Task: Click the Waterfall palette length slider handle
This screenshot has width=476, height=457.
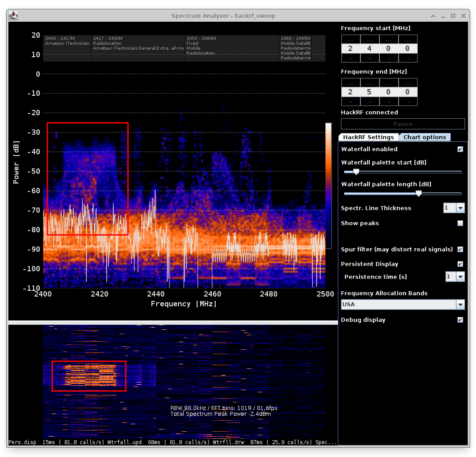Action: [418, 193]
